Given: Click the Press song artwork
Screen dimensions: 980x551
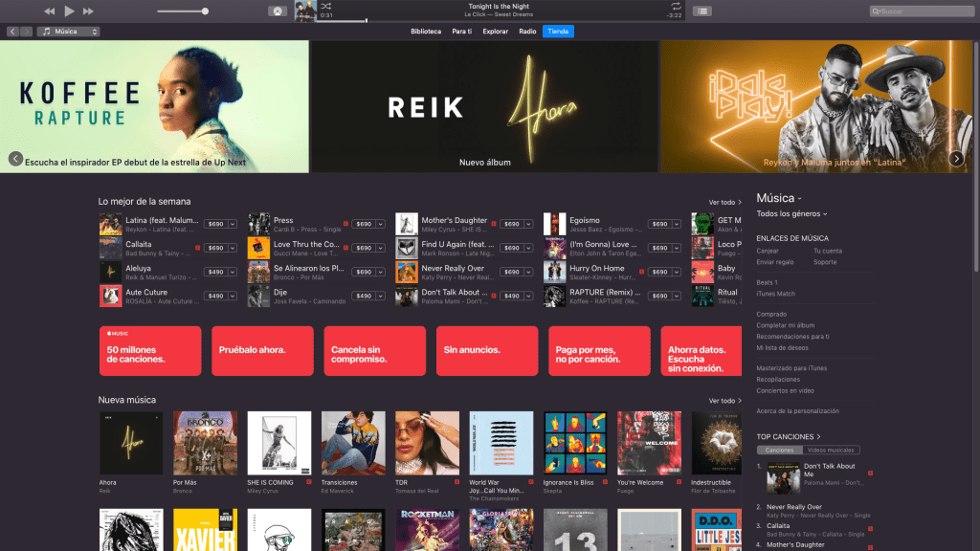Looking at the screenshot, I should click(258, 224).
